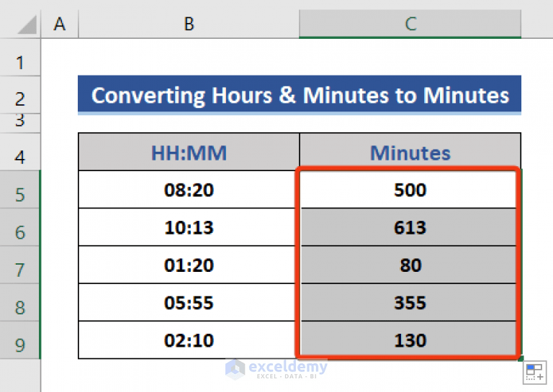Select row 3 header
This screenshot has height=392, width=553.
pos(20,123)
